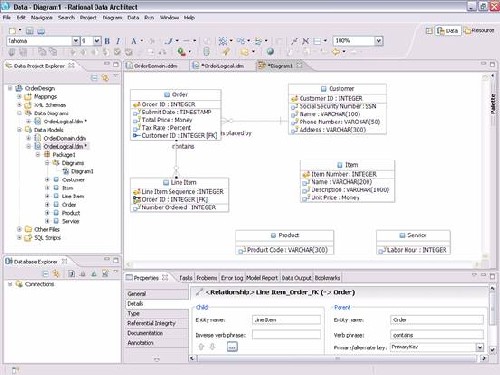Open the Palette flyout on the right
This screenshot has width=500, height=375.
493,104
